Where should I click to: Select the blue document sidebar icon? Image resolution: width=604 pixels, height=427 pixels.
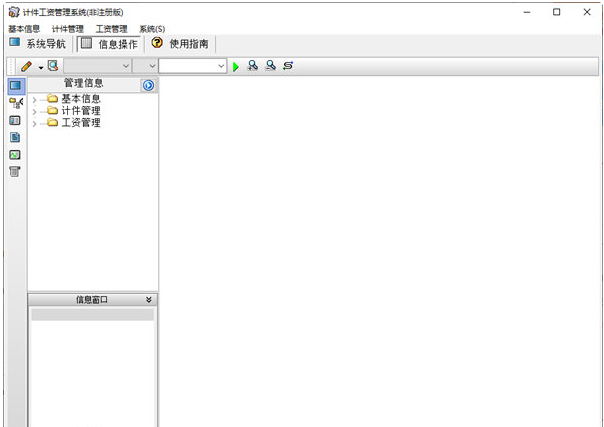click(x=15, y=137)
